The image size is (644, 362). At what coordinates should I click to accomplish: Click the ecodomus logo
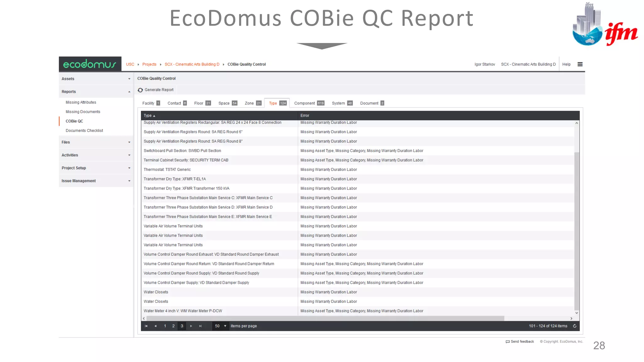click(90, 64)
